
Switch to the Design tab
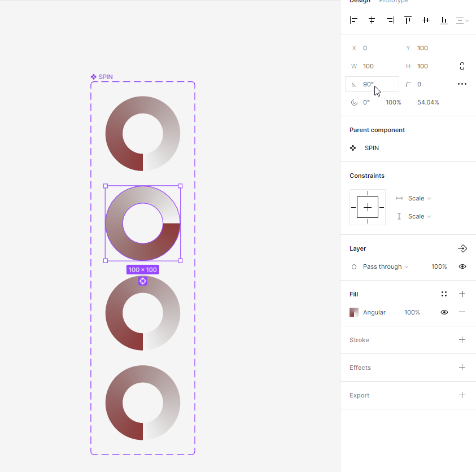360,1
